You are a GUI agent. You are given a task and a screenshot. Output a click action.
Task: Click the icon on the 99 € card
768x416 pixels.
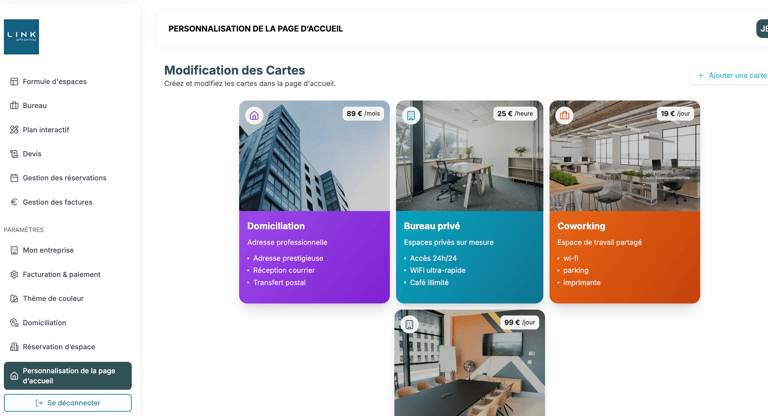point(409,324)
